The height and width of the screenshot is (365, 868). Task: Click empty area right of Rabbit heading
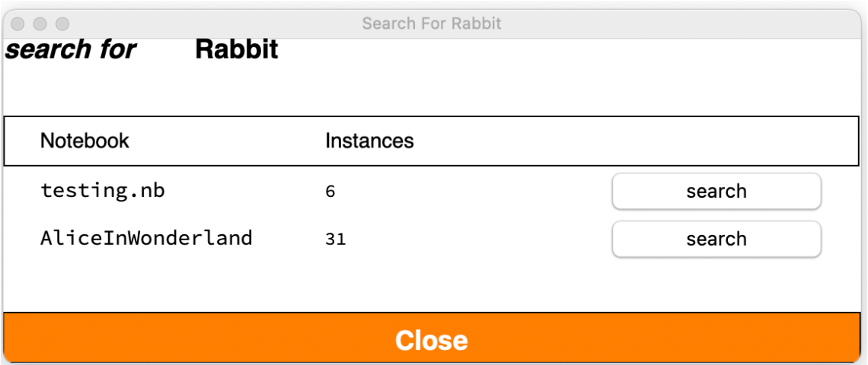pos(571,50)
